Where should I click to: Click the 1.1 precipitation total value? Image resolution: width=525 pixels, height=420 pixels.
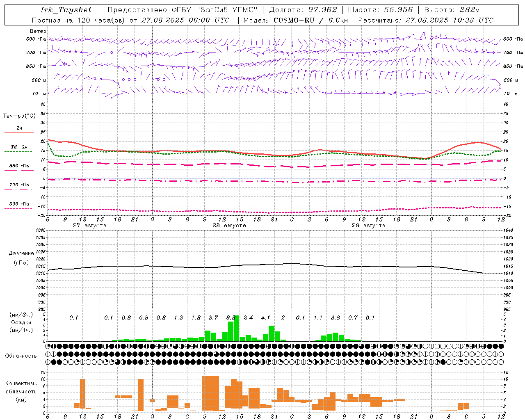(318, 317)
